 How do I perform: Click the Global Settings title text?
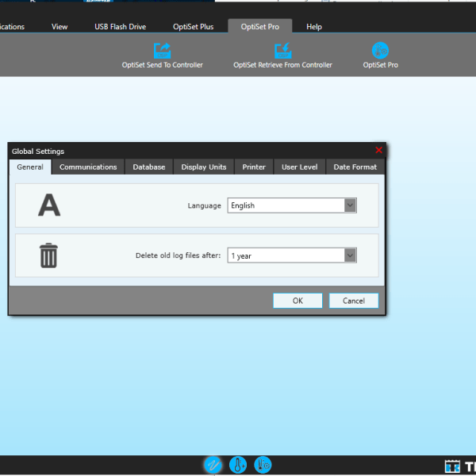(38, 152)
